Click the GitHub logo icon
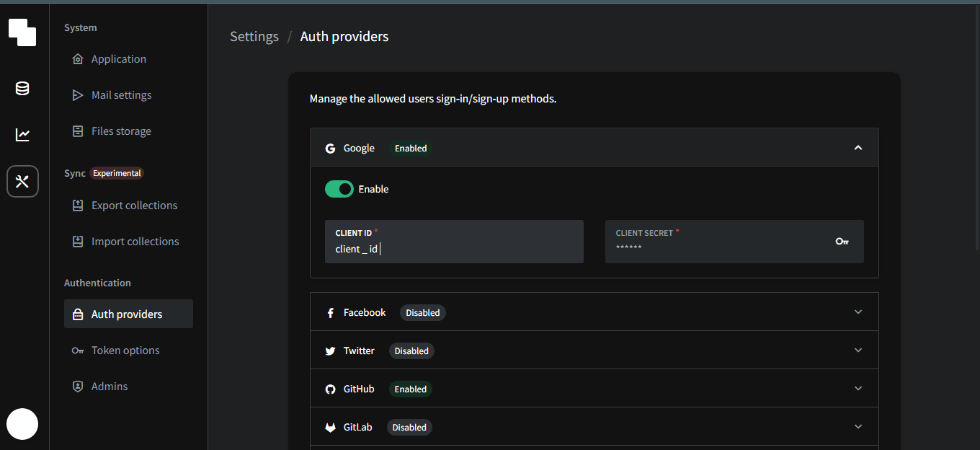The height and width of the screenshot is (450, 980). (x=330, y=389)
